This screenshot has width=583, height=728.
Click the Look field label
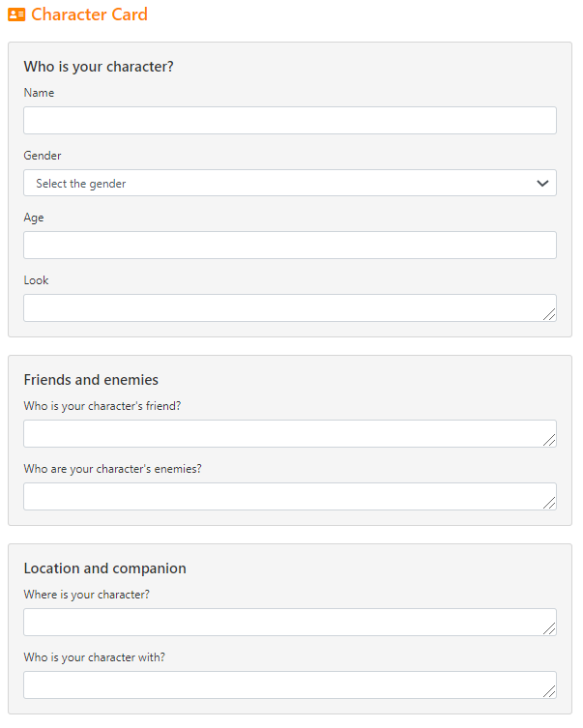[x=36, y=280]
